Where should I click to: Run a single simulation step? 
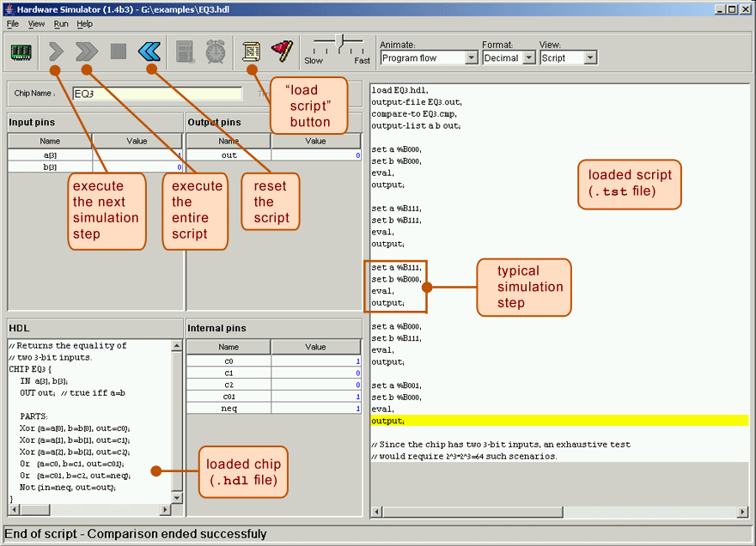point(56,52)
